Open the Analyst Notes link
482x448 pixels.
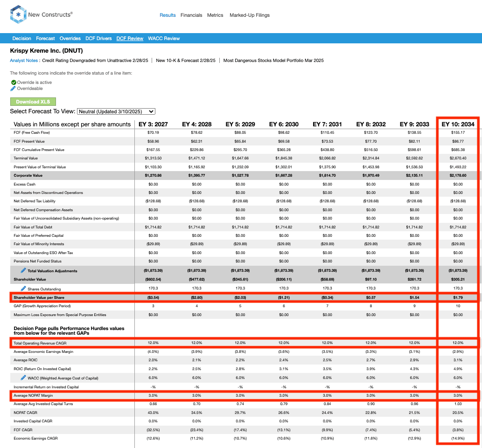pyautogui.click(x=24, y=61)
